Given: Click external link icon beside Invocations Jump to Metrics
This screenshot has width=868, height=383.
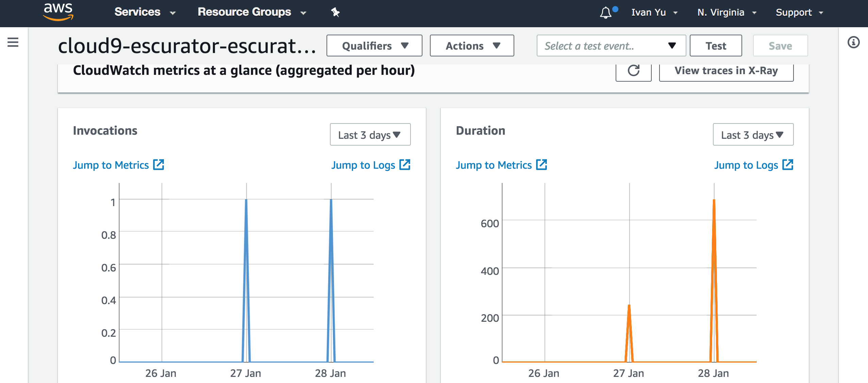Looking at the screenshot, I should [x=158, y=165].
